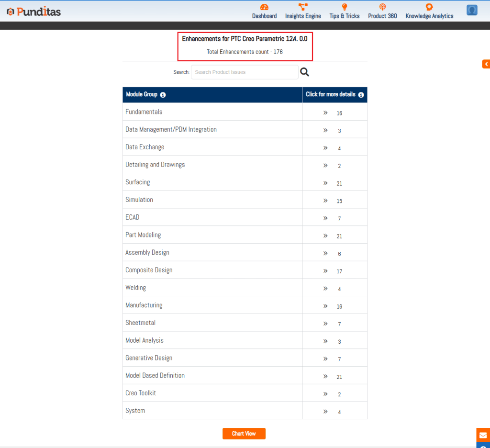The height and width of the screenshot is (448, 490).
Task: Open Model Based Definition count link
Action: pos(339,377)
